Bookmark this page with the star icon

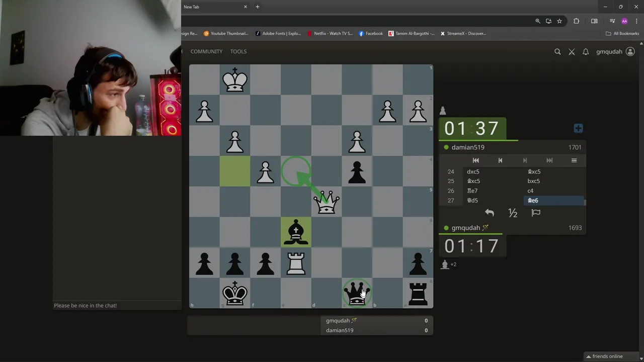559,21
